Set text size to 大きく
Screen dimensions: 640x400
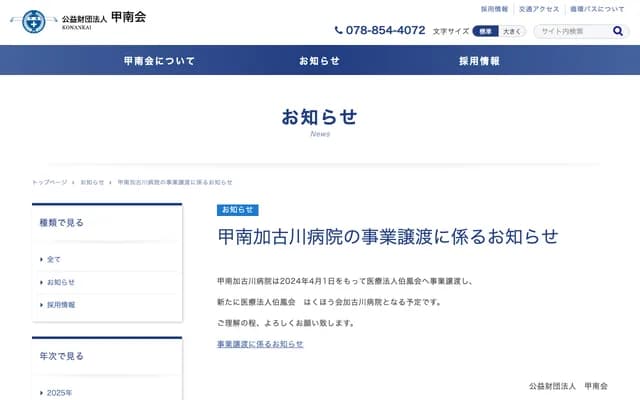tap(512, 31)
